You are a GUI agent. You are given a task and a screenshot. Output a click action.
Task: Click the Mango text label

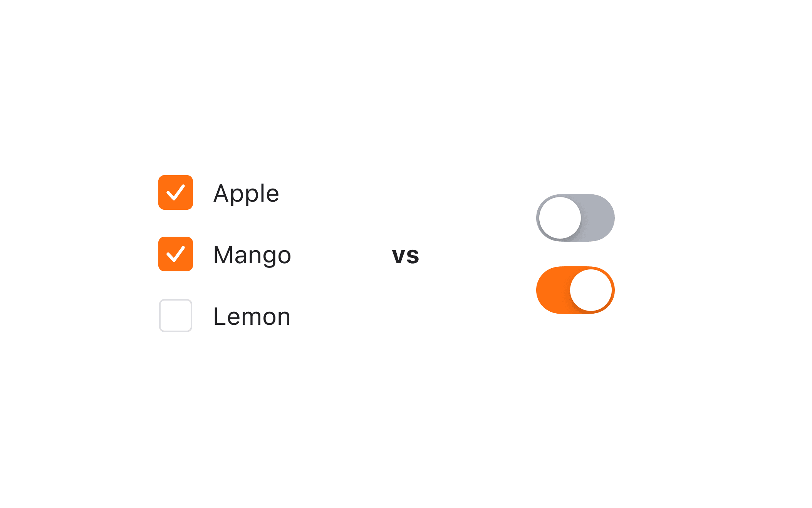click(x=252, y=255)
